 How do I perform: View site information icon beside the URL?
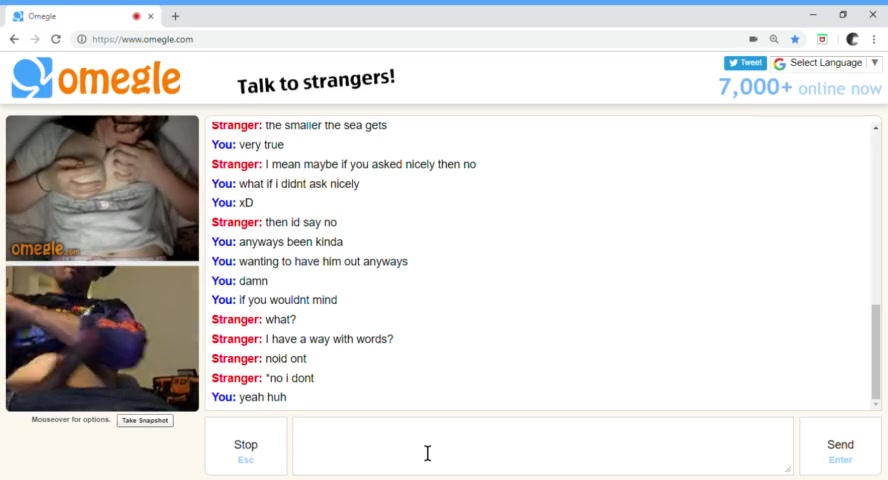coord(82,39)
